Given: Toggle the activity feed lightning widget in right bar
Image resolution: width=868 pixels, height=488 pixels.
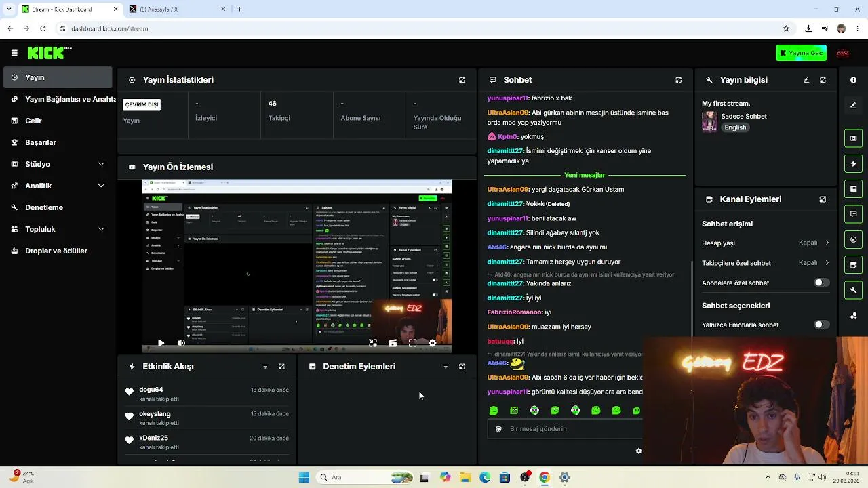Looking at the screenshot, I should 853,163.
